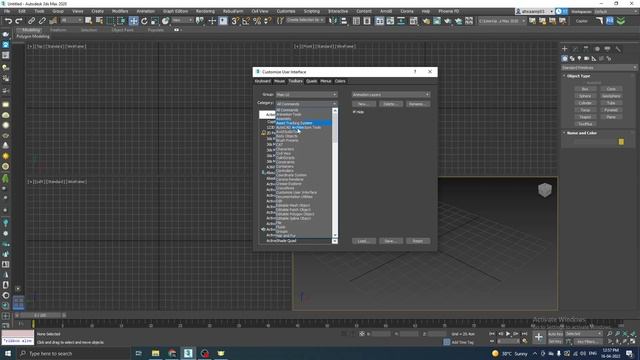Select the Cameras create category icon
The image size is (640, 360).
click(587, 59)
